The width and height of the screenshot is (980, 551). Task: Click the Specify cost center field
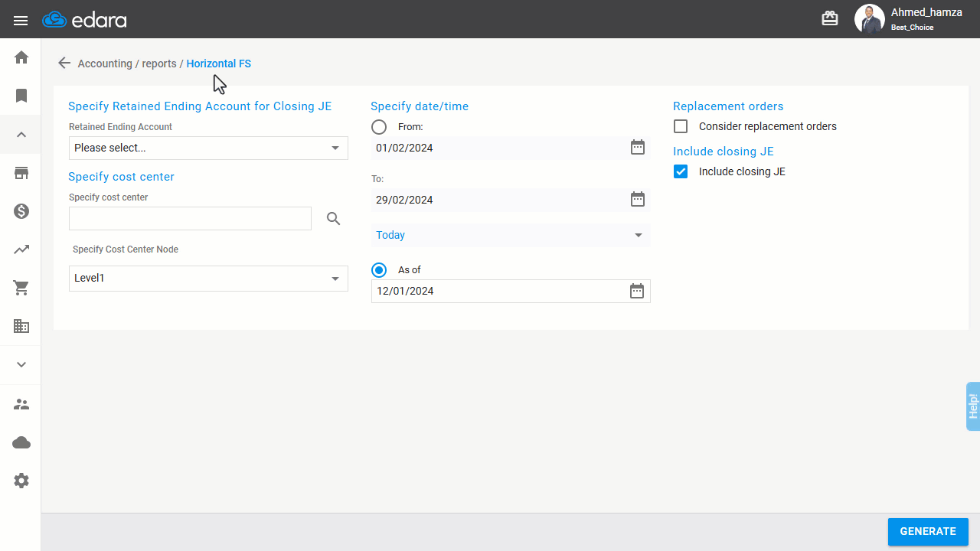pos(190,218)
